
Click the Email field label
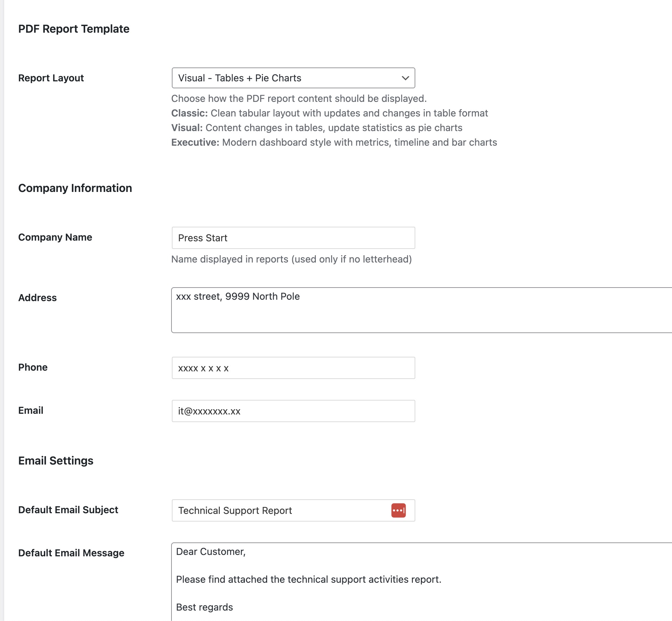[31, 410]
